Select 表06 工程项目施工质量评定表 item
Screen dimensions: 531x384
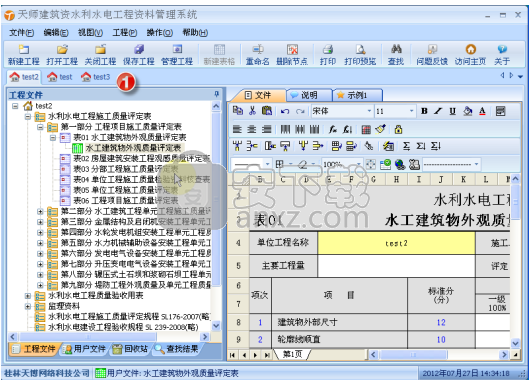pos(119,201)
